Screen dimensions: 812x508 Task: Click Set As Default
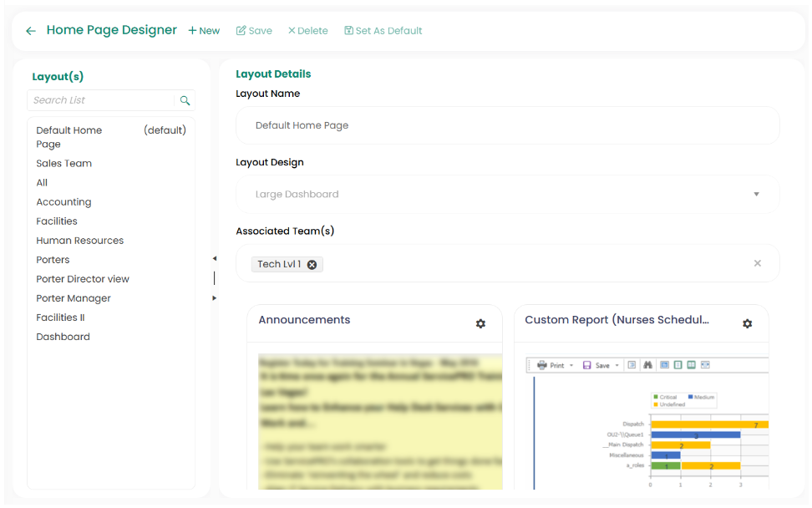point(383,31)
